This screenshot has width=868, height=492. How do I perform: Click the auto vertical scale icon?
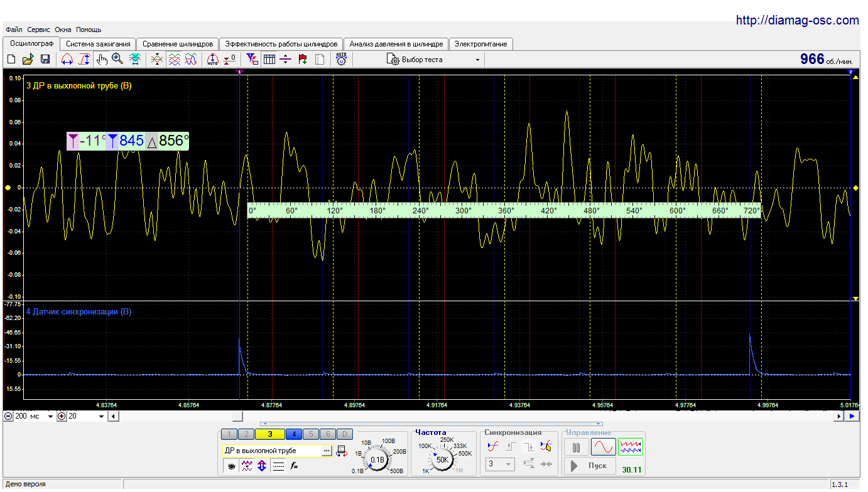(213, 60)
